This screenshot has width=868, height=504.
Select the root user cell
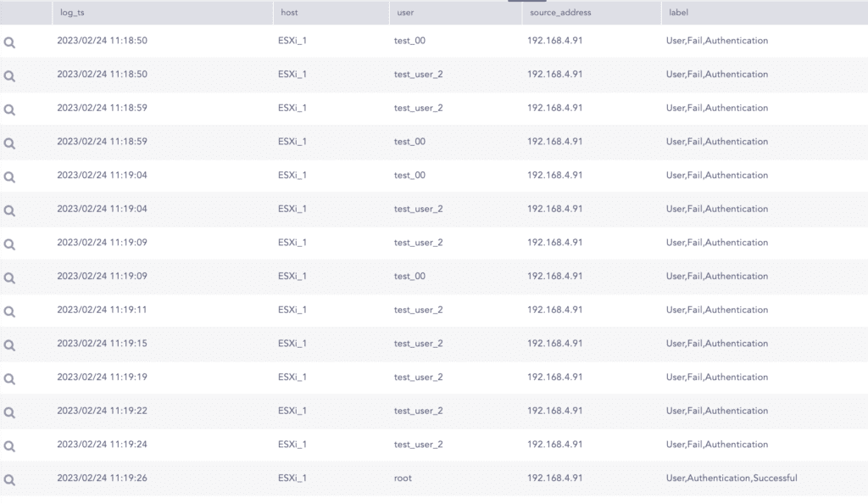(403, 479)
